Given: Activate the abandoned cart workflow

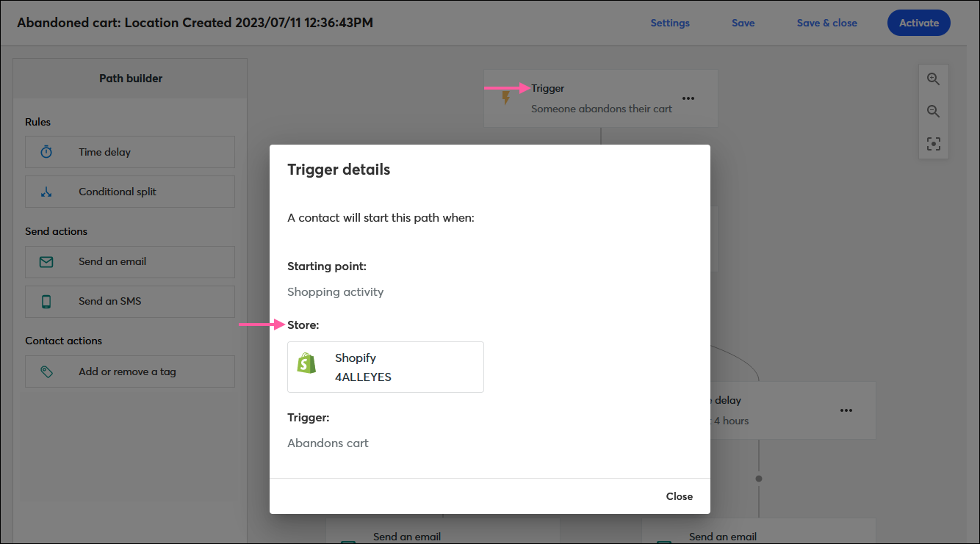Looking at the screenshot, I should pos(918,23).
